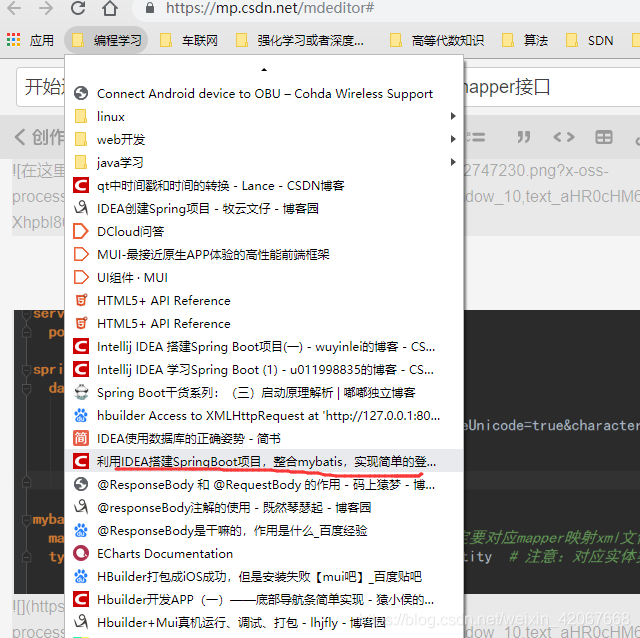Insert a table using editor toolbar icon
640x638 pixels.
point(604,137)
